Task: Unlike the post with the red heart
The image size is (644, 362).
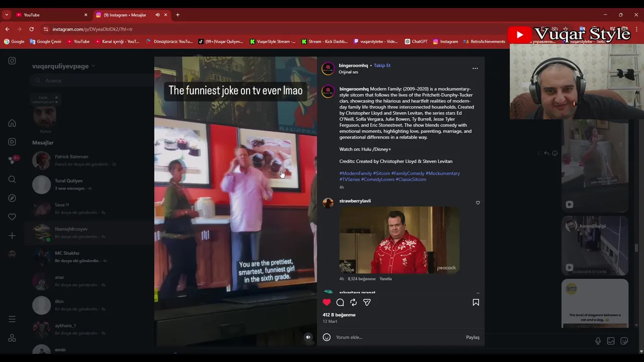Action: pos(327,302)
